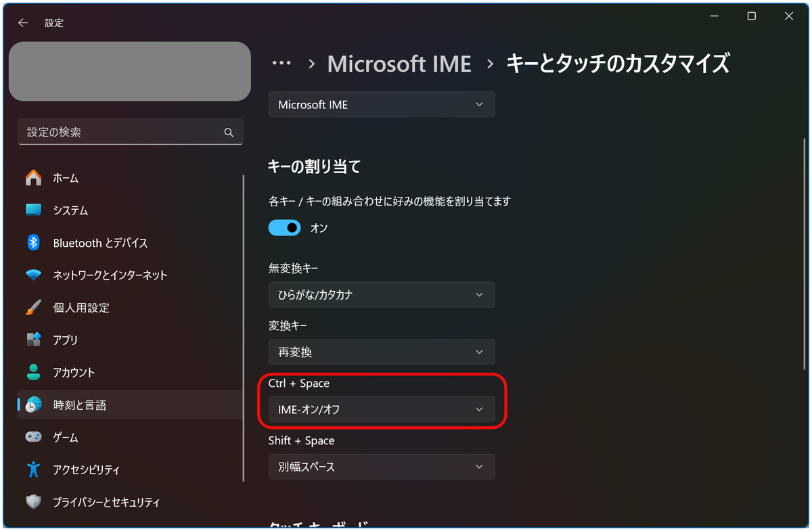The width and height of the screenshot is (812, 531).
Task: Click the main content vertical scrollbar
Action: (x=804, y=252)
